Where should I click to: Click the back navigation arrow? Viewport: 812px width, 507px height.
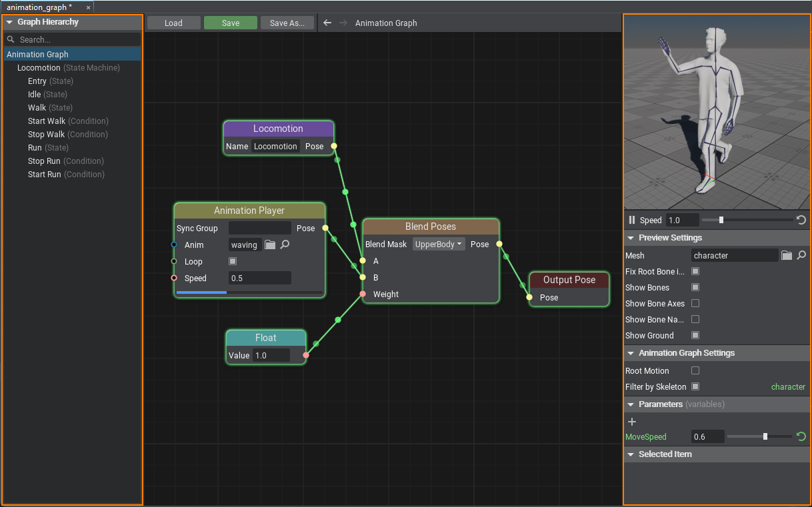tap(327, 23)
